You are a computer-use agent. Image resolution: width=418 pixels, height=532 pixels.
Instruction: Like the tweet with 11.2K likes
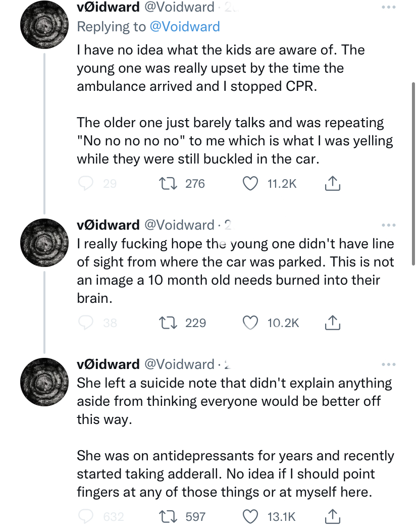251,184
